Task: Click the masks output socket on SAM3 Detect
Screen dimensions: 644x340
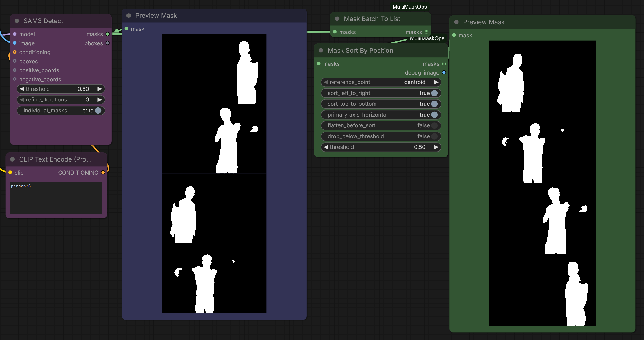Action: click(107, 34)
